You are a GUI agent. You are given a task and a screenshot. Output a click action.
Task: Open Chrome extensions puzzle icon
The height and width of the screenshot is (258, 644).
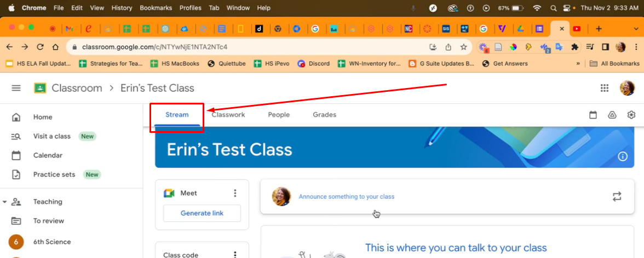click(575, 47)
